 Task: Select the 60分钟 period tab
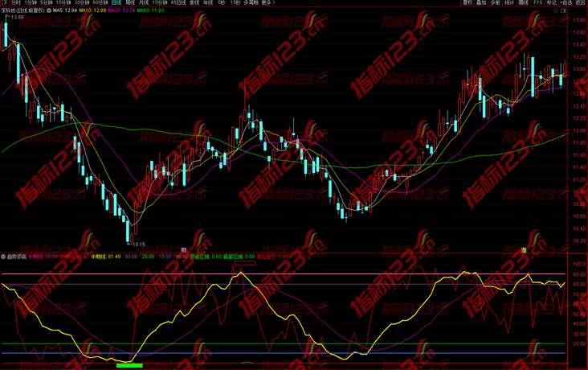click(x=100, y=3)
